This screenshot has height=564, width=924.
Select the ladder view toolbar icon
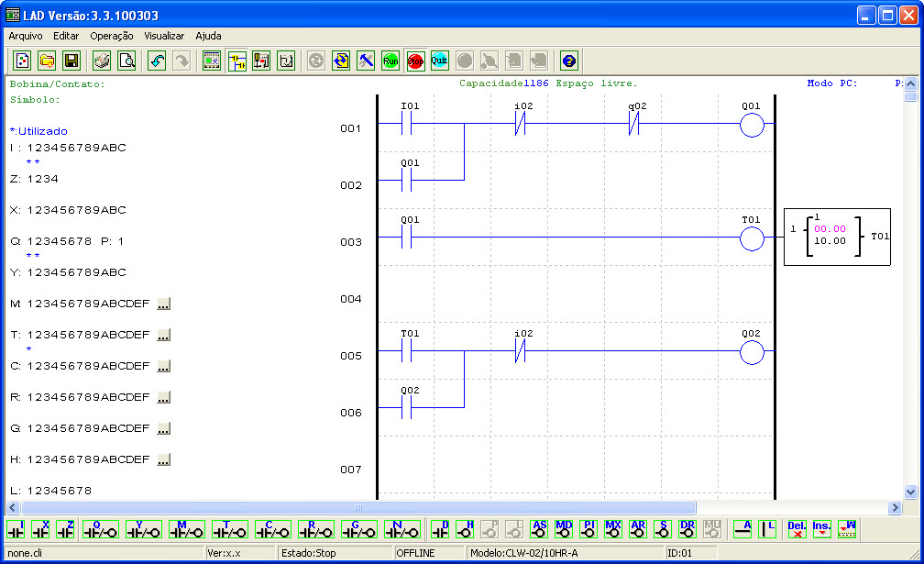pos(236,61)
